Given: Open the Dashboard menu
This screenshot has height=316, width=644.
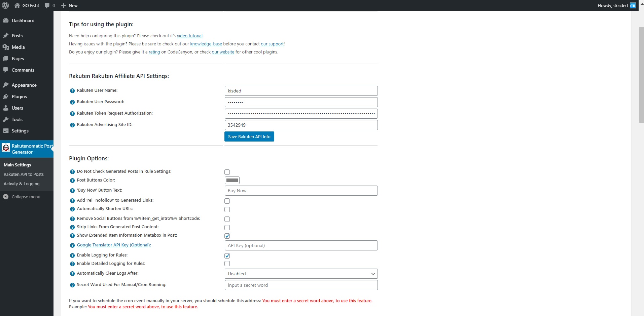Looking at the screenshot, I should [27, 21].
